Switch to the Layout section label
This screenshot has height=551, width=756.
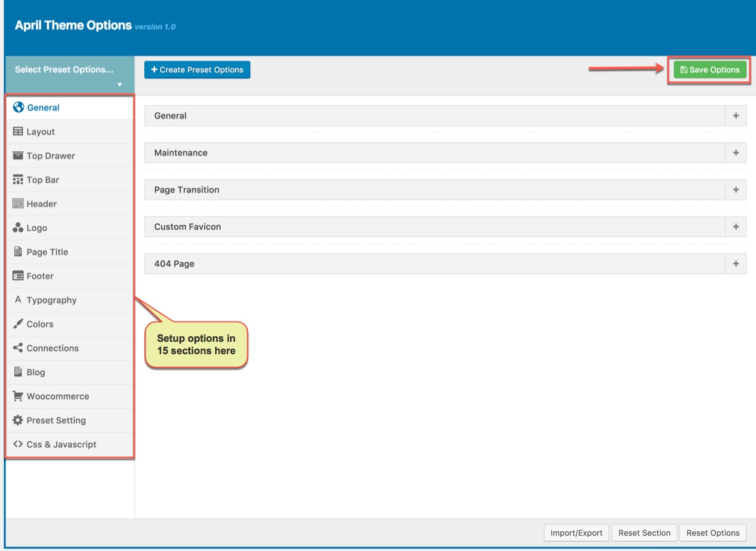click(x=41, y=131)
